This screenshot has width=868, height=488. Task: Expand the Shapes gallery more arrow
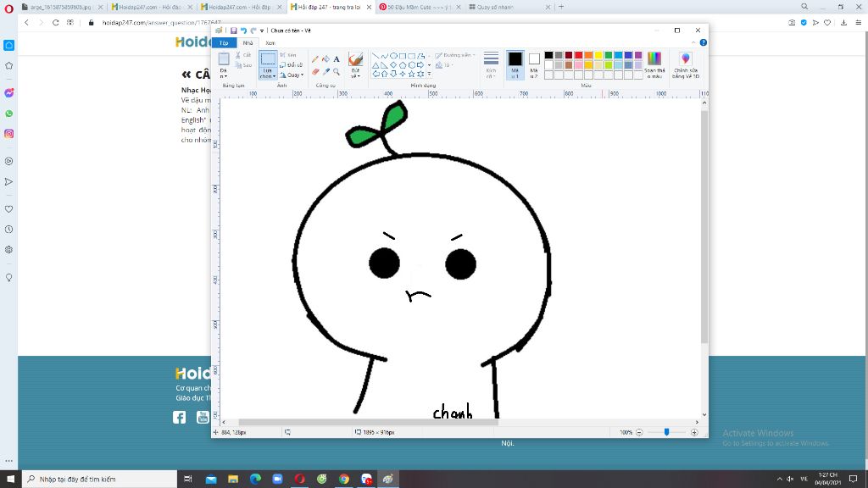(429, 75)
